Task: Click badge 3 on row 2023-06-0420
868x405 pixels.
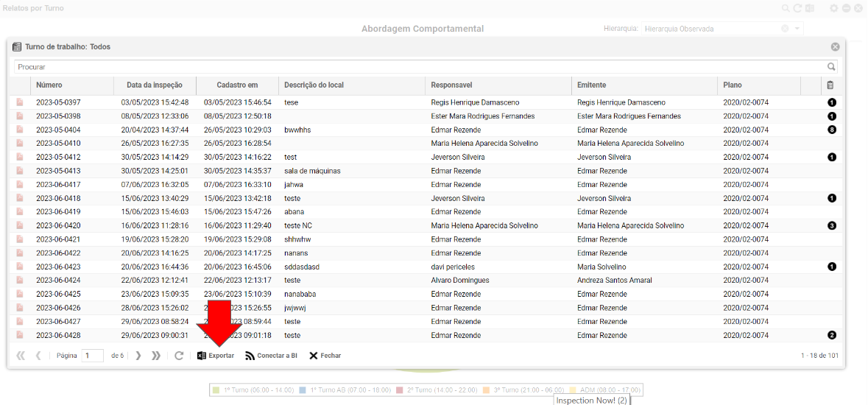Action: pyautogui.click(x=831, y=225)
